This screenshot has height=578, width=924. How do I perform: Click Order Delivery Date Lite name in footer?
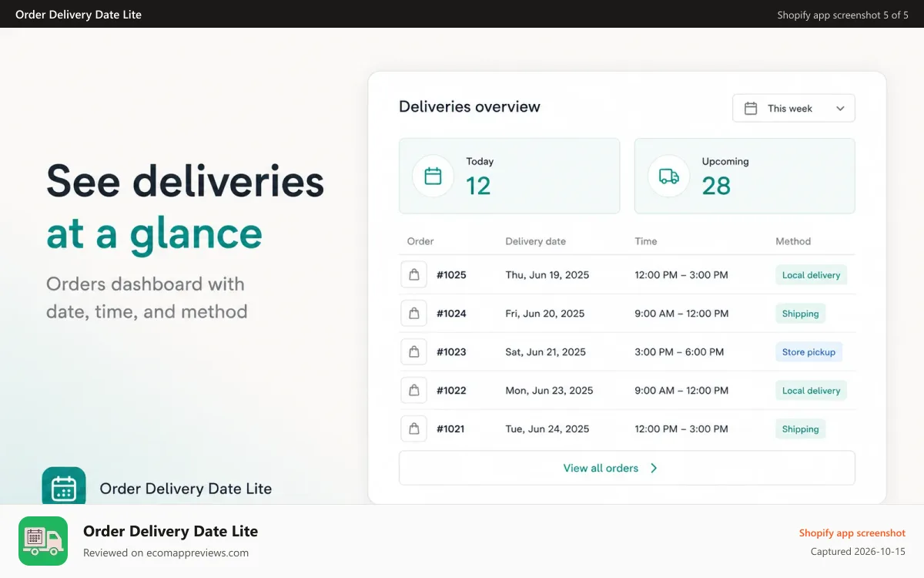coord(170,531)
